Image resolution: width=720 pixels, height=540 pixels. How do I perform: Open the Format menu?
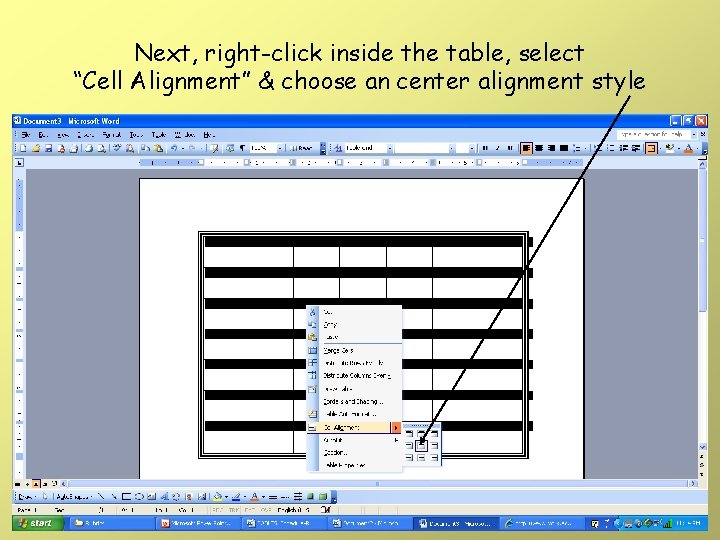coord(112,135)
